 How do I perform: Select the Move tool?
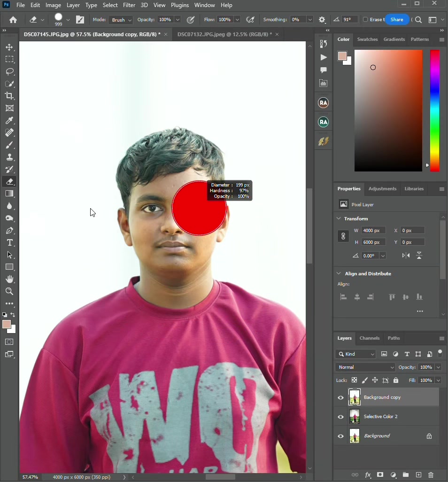point(9,47)
